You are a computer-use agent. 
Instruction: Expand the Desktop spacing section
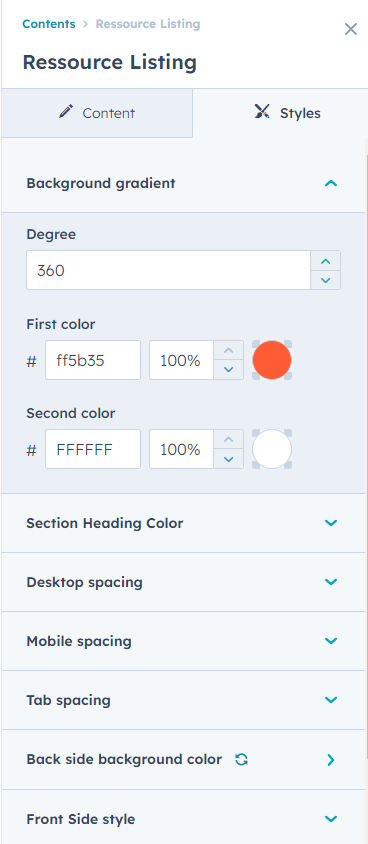coord(183,582)
